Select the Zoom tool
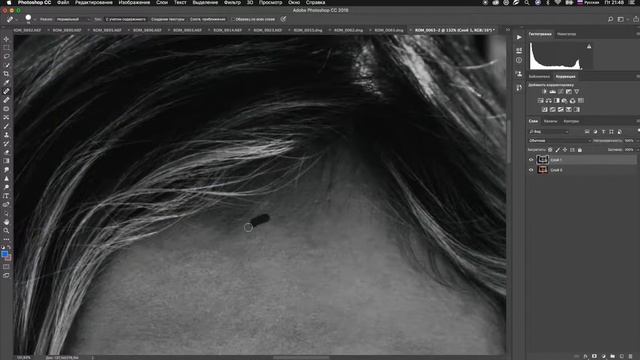This screenshot has height=360, width=640. point(6,231)
